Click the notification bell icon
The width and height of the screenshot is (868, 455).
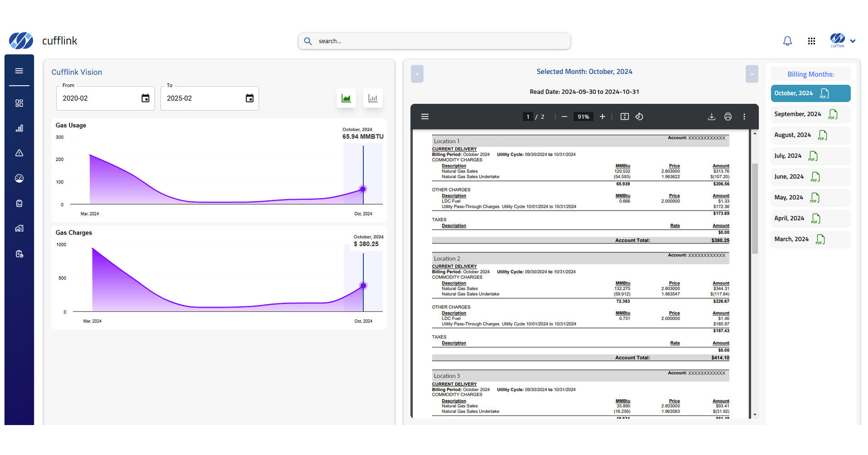click(787, 41)
